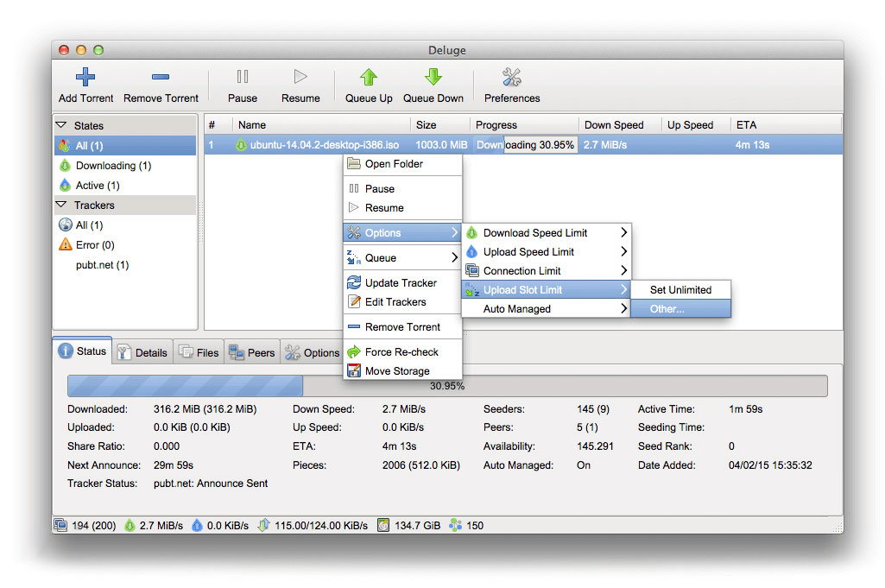
Task: Click the Resume play icon in toolbar
Action: (x=300, y=77)
